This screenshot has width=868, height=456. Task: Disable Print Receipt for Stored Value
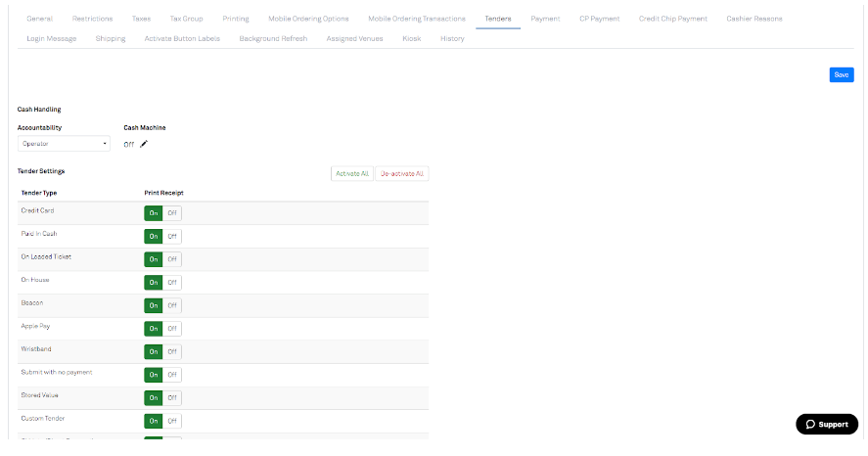172,397
